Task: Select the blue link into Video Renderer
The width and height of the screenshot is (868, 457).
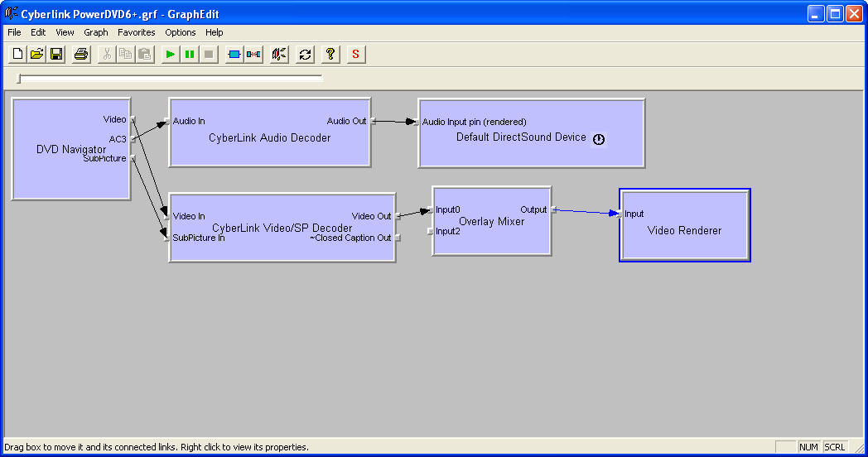Action: [x=586, y=211]
